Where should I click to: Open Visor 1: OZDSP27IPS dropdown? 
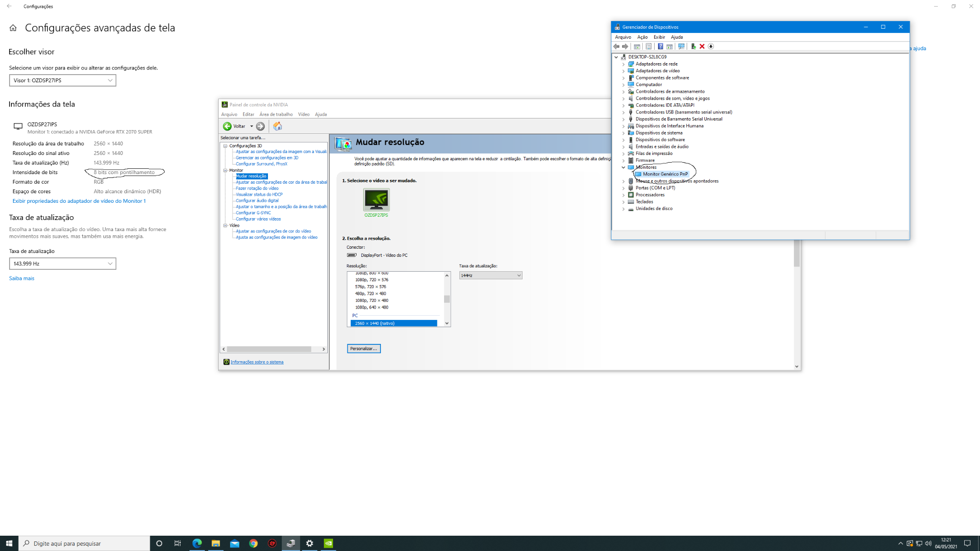(63, 80)
